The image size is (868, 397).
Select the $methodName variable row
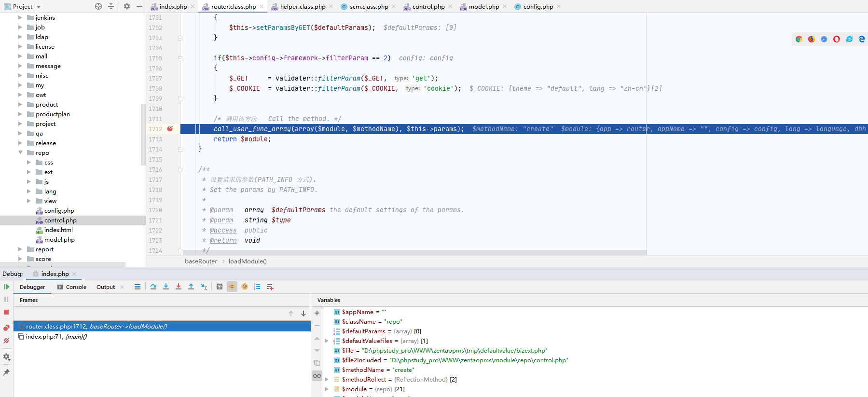point(595,370)
